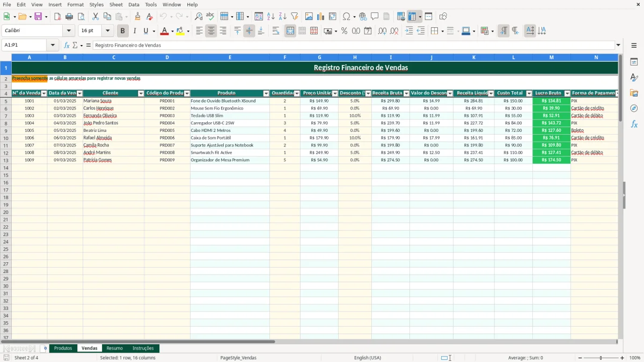Apply the red Font Color swatch
This screenshot has height=362, width=644.
click(x=164, y=31)
